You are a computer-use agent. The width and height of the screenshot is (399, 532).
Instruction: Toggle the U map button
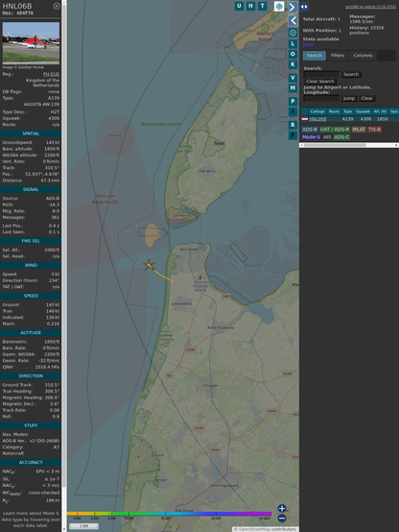pyautogui.click(x=239, y=6)
